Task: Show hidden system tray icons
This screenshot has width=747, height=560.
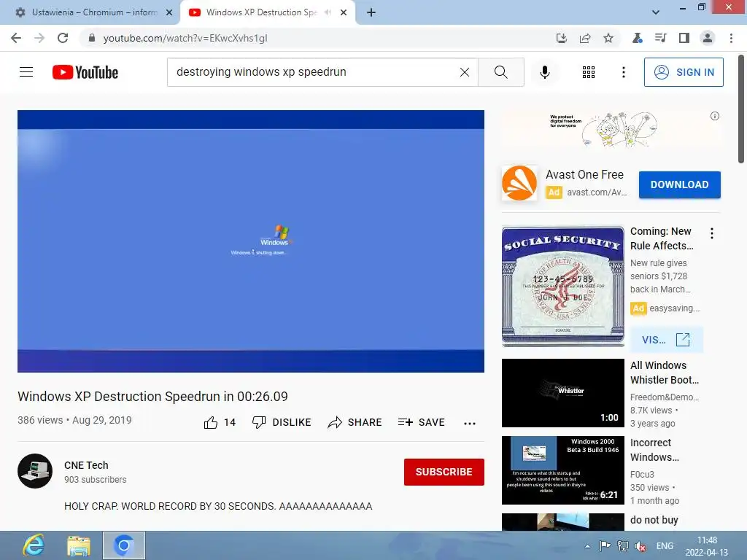Action: pyautogui.click(x=587, y=546)
